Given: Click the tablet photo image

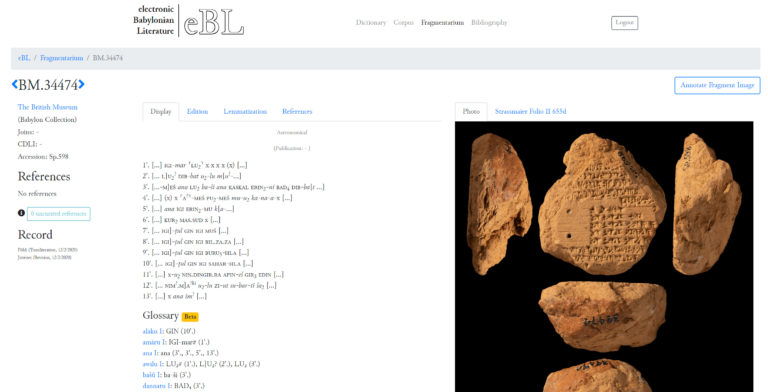Looking at the screenshot, I should click(604, 257).
